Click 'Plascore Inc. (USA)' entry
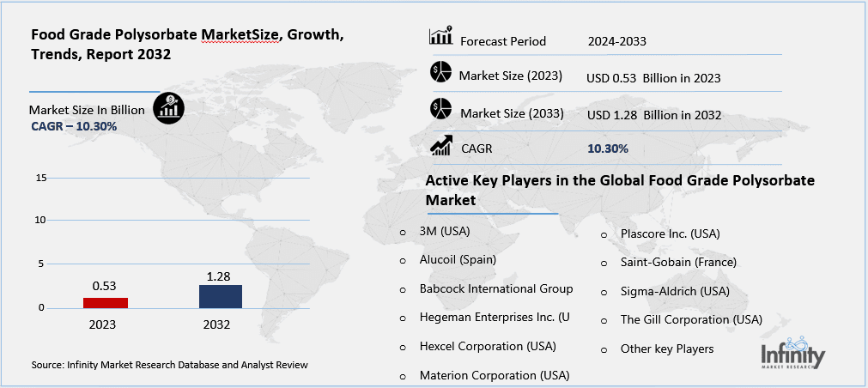The height and width of the screenshot is (388, 868). [x=670, y=233]
